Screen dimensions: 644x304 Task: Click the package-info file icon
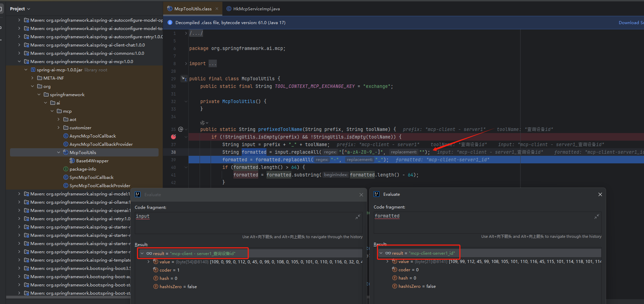click(x=66, y=169)
